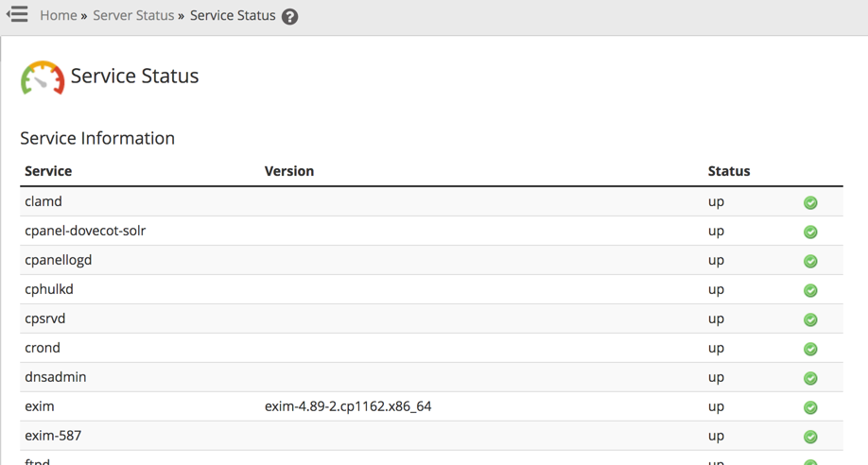Select the Service Status breadcrumb item
Screen dimensions: 868x465
tap(233, 16)
